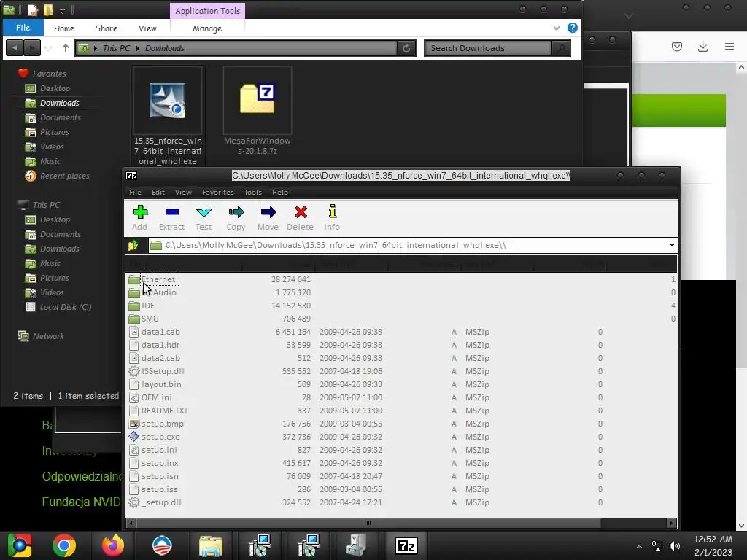This screenshot has height=560, width=747.
Task: Switch to the Explorer Home tab
Action: 64,28
